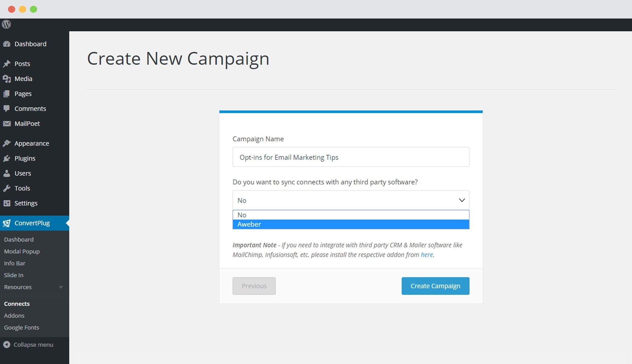Click the Posts pushpin icon

[7, 64]
